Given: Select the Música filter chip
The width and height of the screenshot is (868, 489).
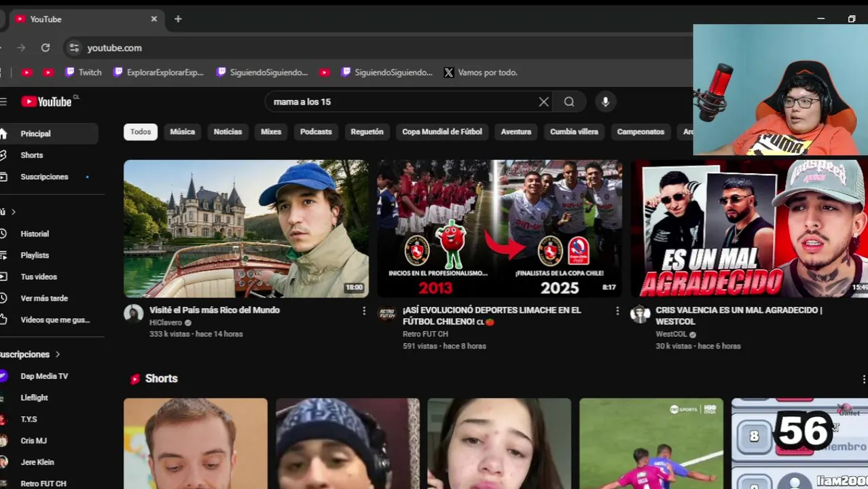Looking at the screenshot, I should 182,132.
